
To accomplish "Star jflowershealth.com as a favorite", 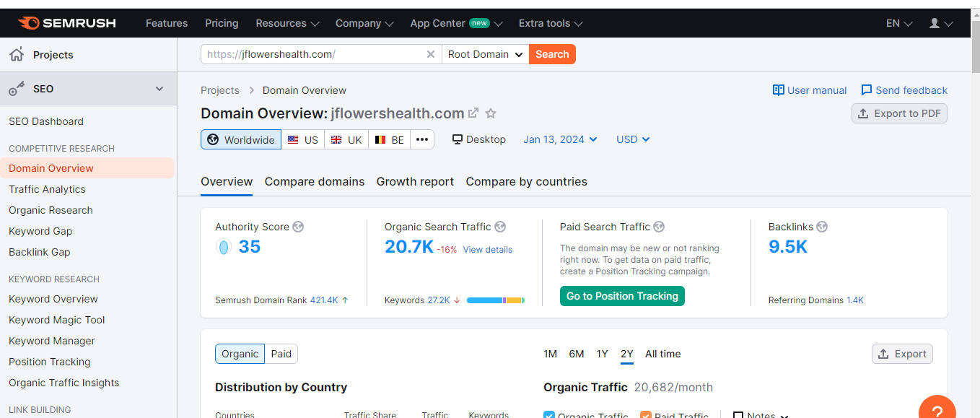I will tap(491, 113).
